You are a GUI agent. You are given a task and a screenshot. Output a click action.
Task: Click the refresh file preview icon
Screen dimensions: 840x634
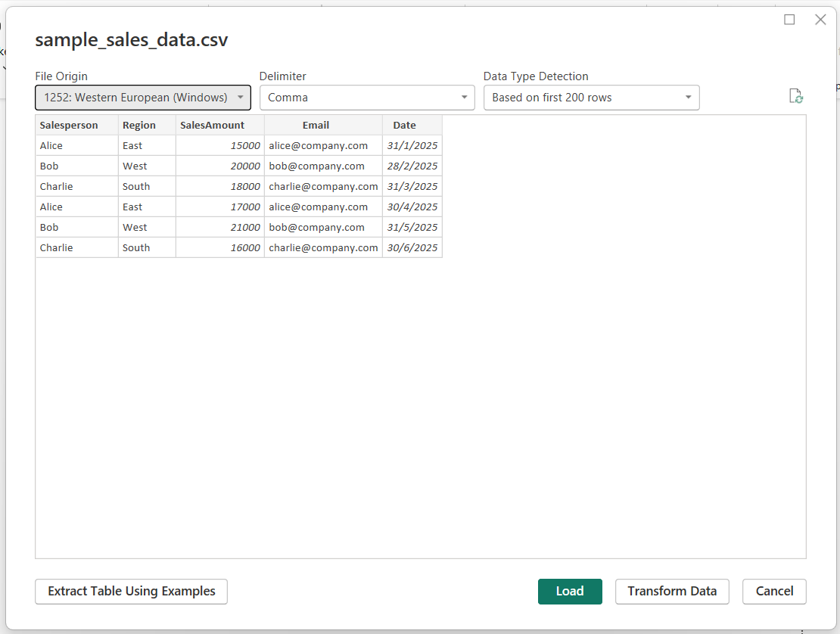pos(795,96)
